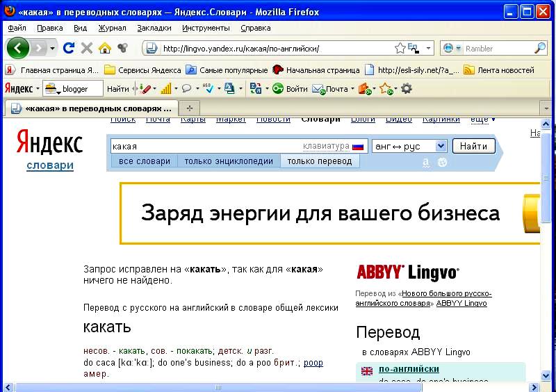Click the mail envelope icon on Yandex toolbar
The height and width of the screenshot is (392, 556).
pos(318,89)
